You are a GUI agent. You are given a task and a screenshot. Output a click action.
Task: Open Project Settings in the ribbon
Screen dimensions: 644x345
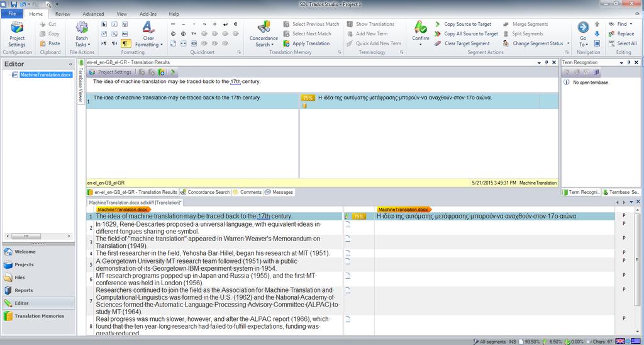(x=17, y=35)
